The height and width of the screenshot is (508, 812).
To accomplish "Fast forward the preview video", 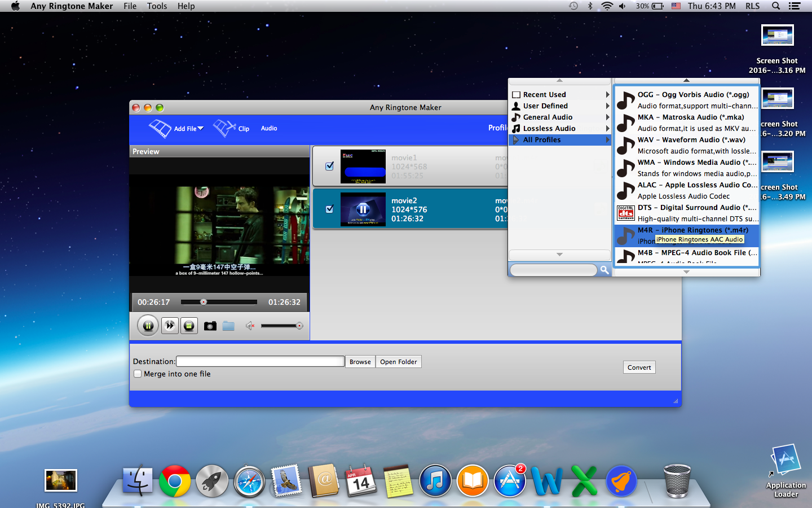I will (170, 326).
